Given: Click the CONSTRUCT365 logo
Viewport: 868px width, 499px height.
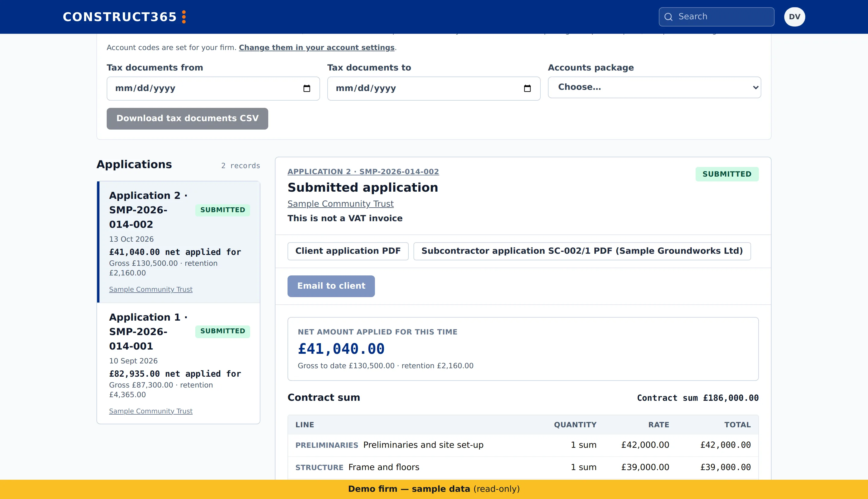Looking at the screenshot, I should [x=124, y=17].
